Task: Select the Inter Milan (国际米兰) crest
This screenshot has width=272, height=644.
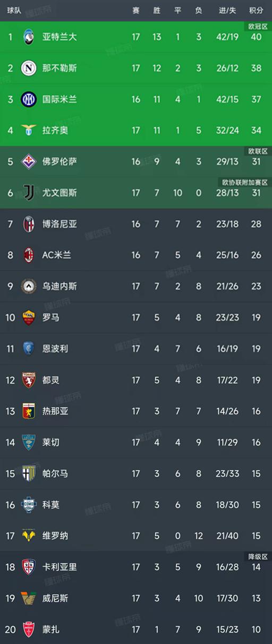Action: pyautogui.click(x=28, y=99)
